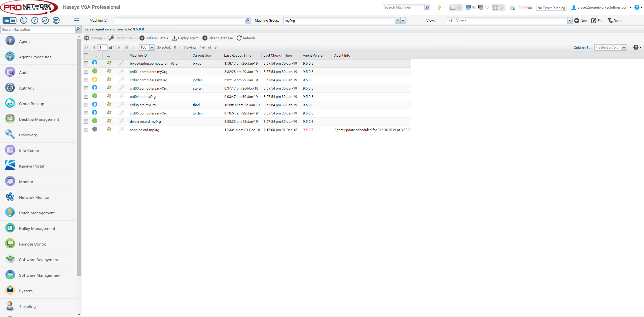
Task: Check the box for crd01.computers.myOrg
Action: [x=86, y=72]
